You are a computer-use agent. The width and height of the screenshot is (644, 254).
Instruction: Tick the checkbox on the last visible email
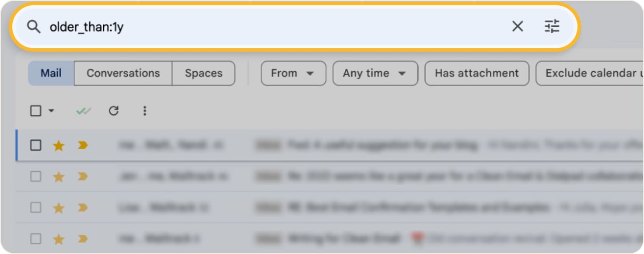[x=35, y=239]
